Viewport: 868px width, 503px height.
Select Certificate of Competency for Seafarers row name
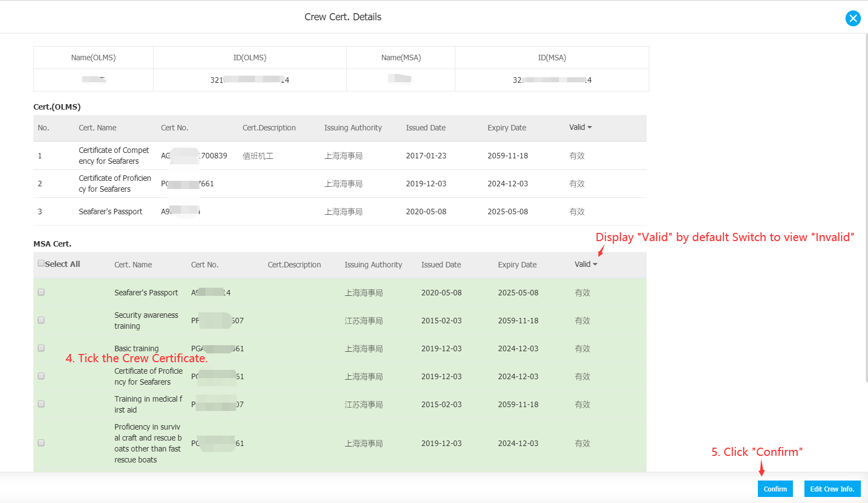tap(114, 156)
